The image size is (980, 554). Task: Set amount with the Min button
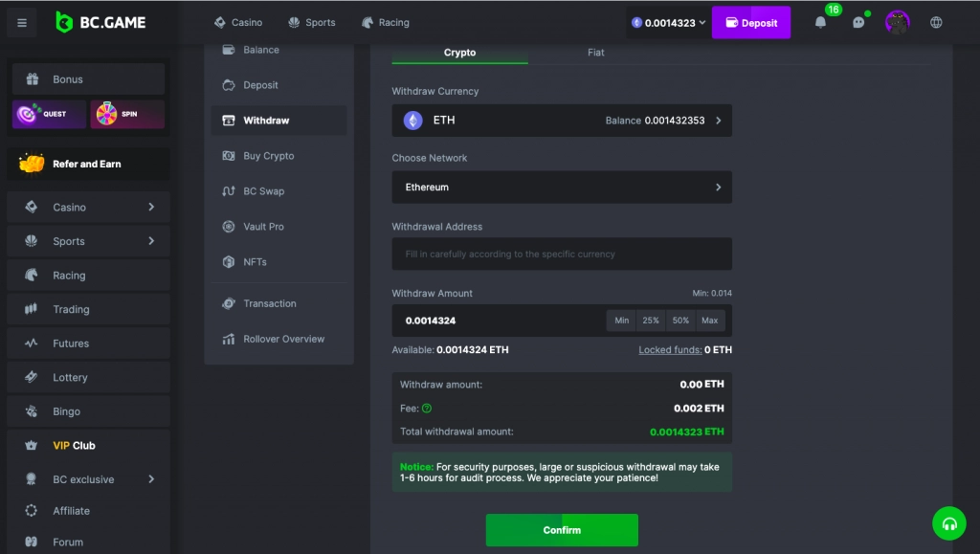[621, 321]
